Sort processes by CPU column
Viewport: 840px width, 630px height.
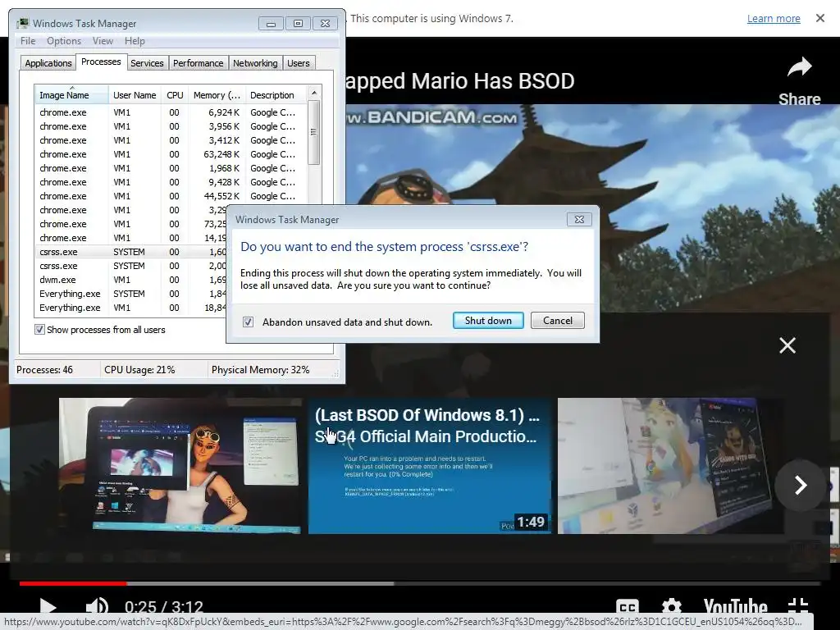pos(175,95)
